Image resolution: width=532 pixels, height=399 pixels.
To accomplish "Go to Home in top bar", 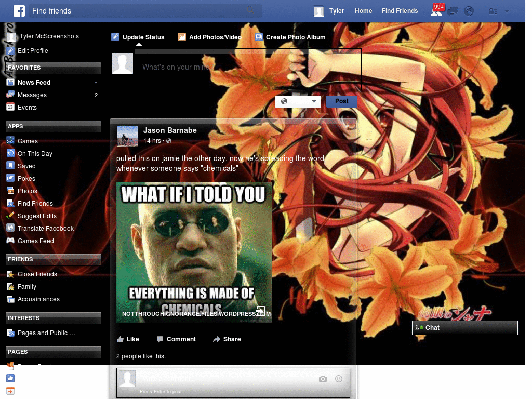I will pyautogui.click(x=363, y=11).
